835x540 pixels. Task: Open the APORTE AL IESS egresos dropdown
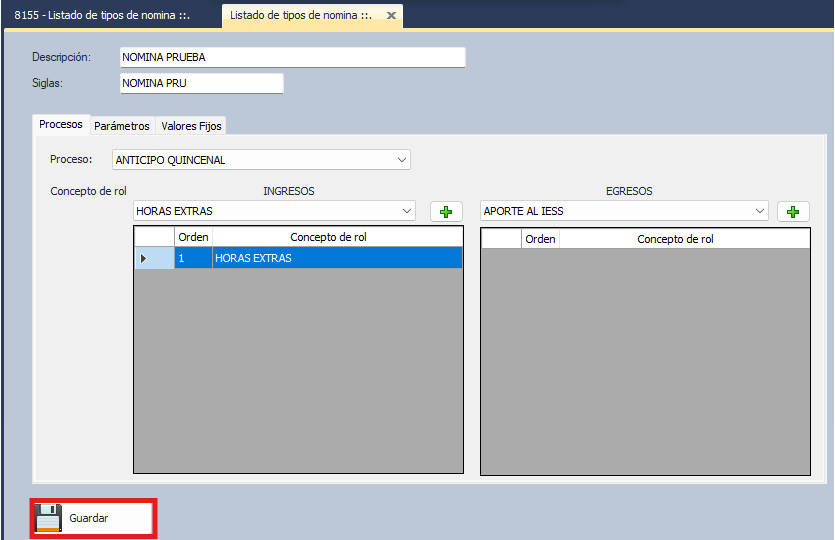(760, 211)
